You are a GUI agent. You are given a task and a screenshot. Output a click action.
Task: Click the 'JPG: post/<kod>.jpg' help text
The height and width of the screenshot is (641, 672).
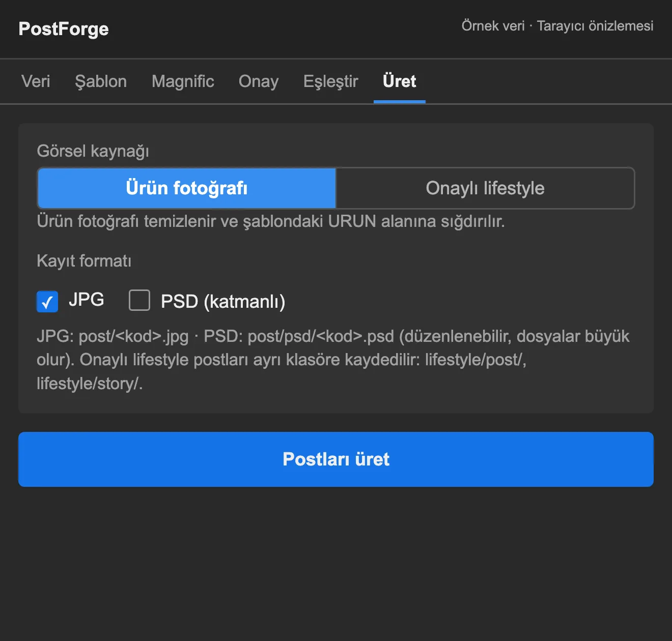333,360
